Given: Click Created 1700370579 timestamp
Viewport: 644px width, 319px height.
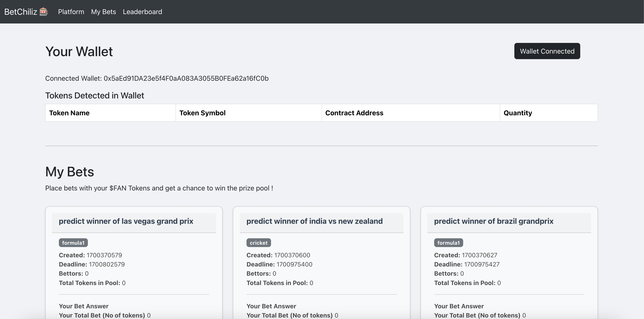Looking at the screenshot, I should coord(90,255).
